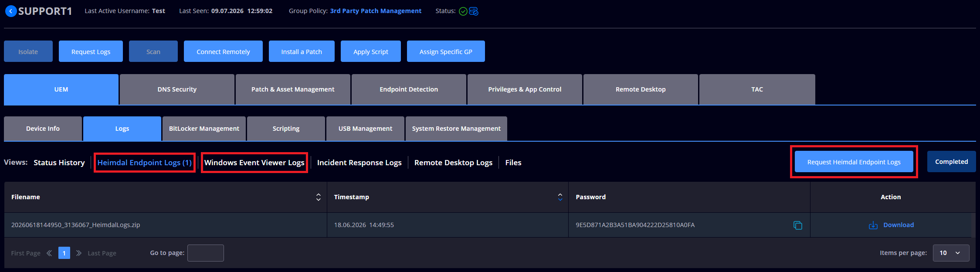980x272 pixels.
Task: Select the Device Info sub-tab
Action: pos(43,129)
